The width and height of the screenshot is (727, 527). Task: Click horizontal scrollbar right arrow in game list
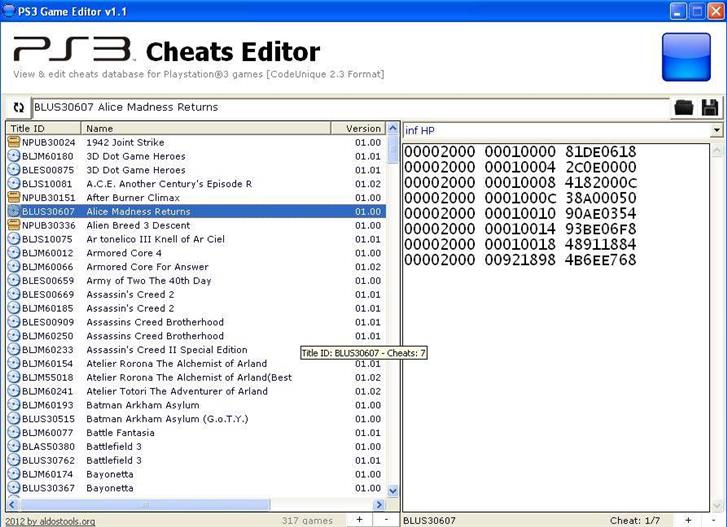tap(380, 504)
